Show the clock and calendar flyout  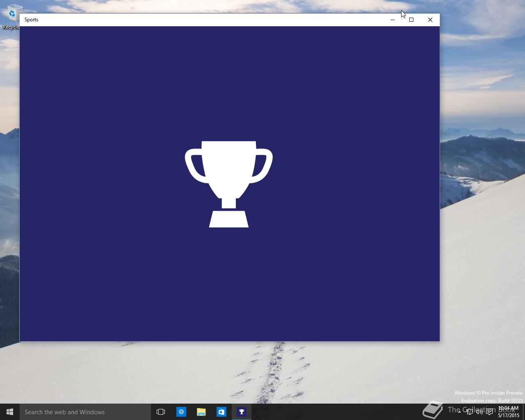click(x=509, y=412)
